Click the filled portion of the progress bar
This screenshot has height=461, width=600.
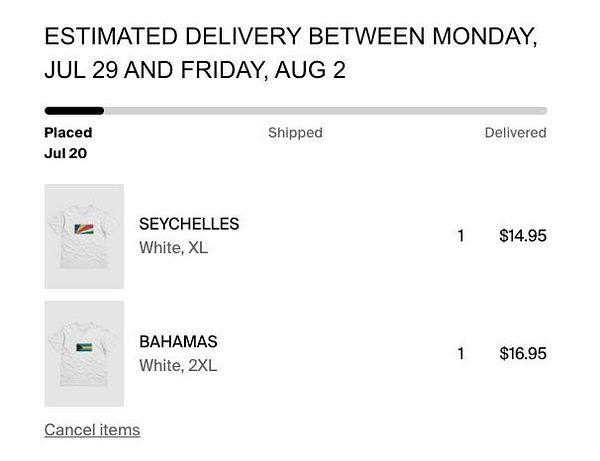tap(74, 111)
